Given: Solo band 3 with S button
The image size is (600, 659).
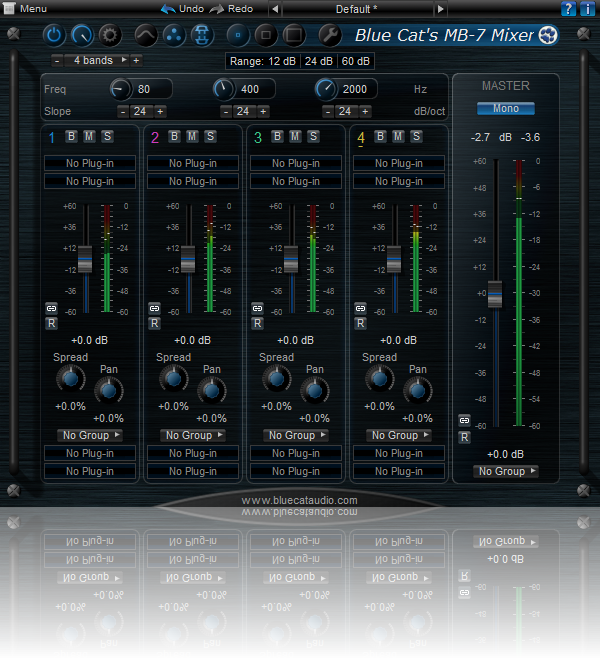Looking at the screenshot, I should [313, 136].
